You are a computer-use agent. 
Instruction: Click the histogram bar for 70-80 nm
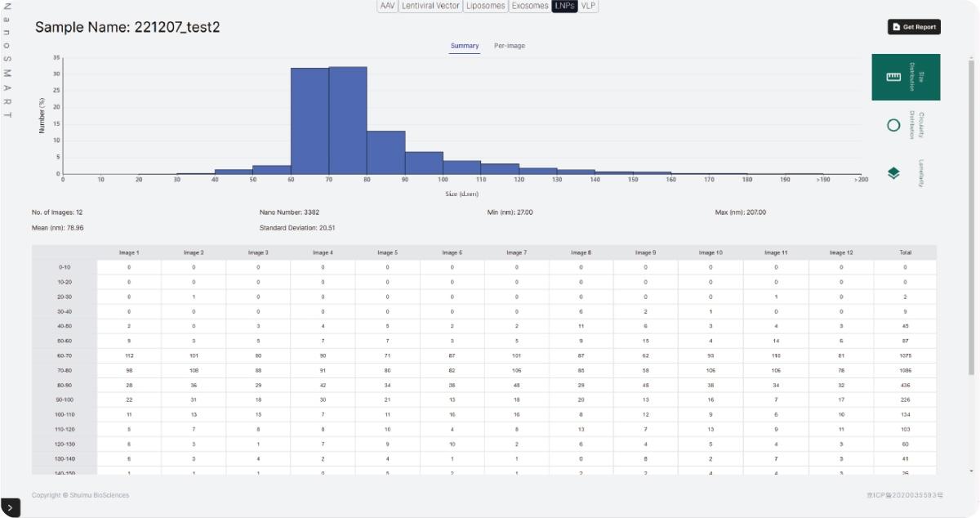pyautogui.click(x=348, y=120)
